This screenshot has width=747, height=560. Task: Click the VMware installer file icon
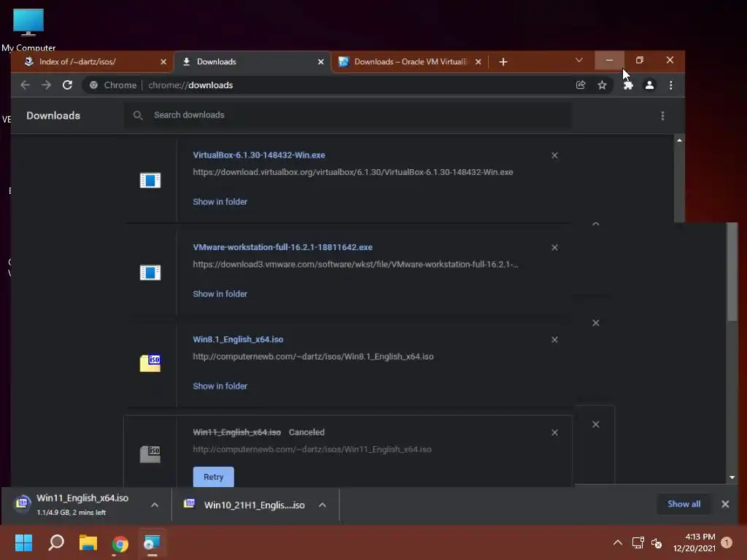[150, 273]
